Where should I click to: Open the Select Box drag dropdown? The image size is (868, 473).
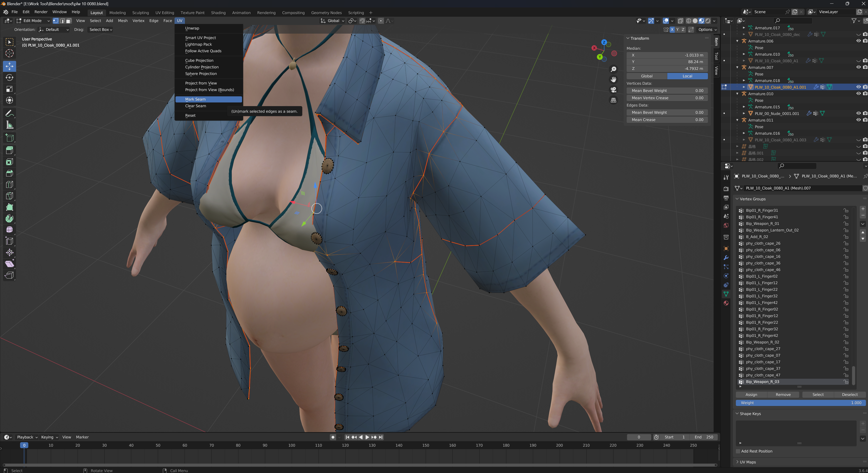coord(100,29)
